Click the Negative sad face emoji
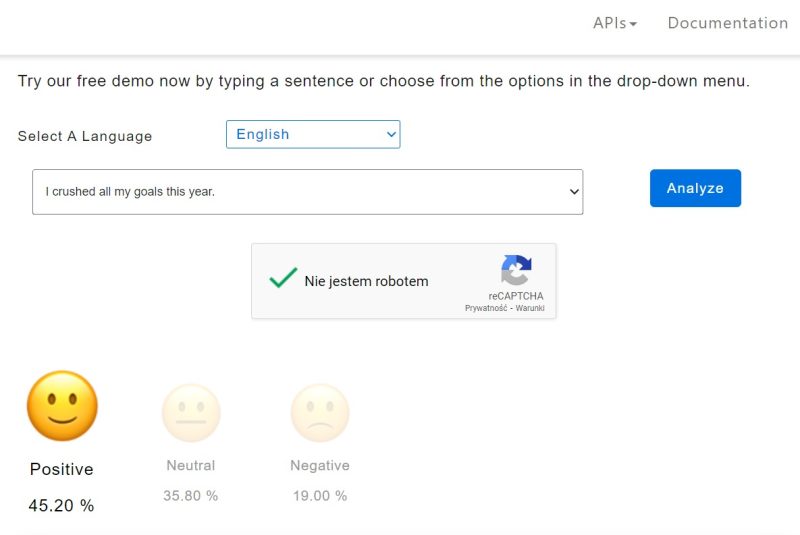The width and height of the screenshot is (800, 535). [320, 413]
